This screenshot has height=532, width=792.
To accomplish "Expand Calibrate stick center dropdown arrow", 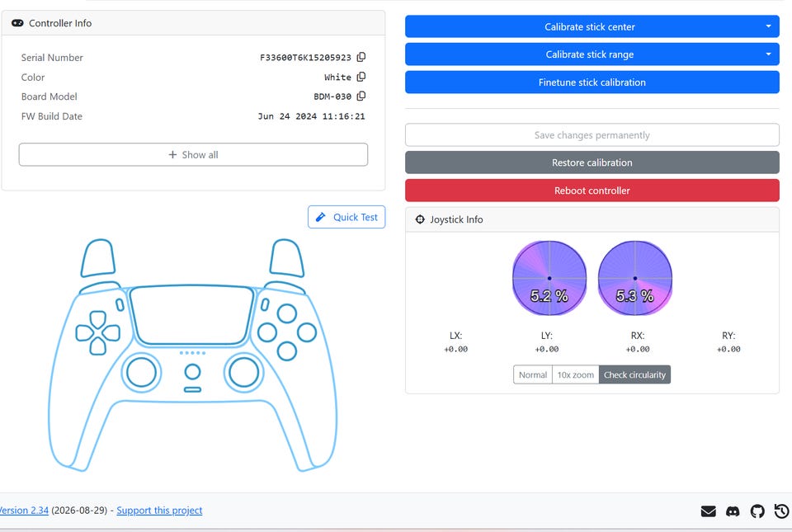I will 768,26.
